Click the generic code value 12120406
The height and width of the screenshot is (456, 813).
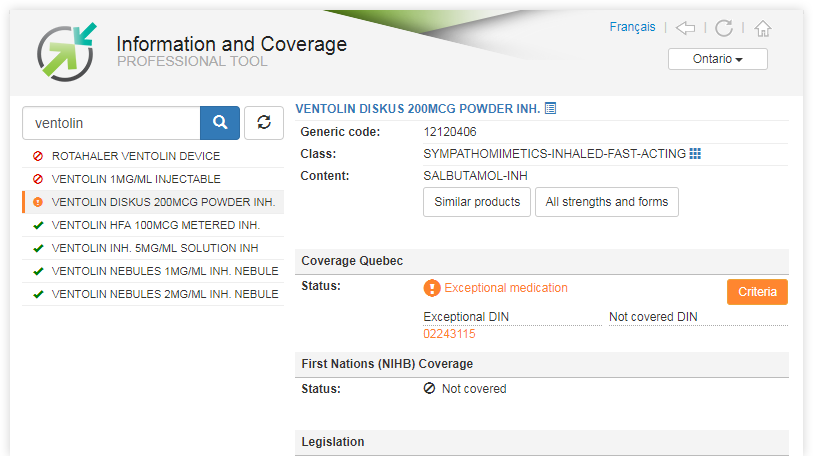pos(450,132)
